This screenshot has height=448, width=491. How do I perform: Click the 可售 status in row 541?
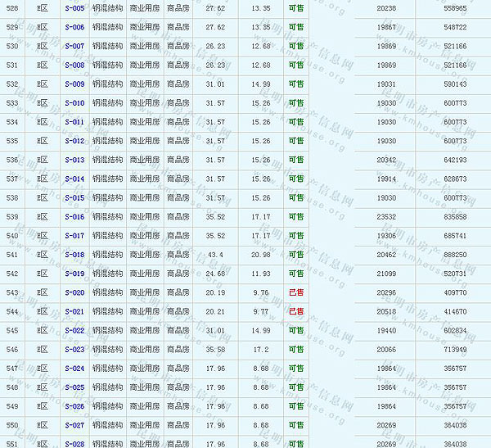coord(295,255)
